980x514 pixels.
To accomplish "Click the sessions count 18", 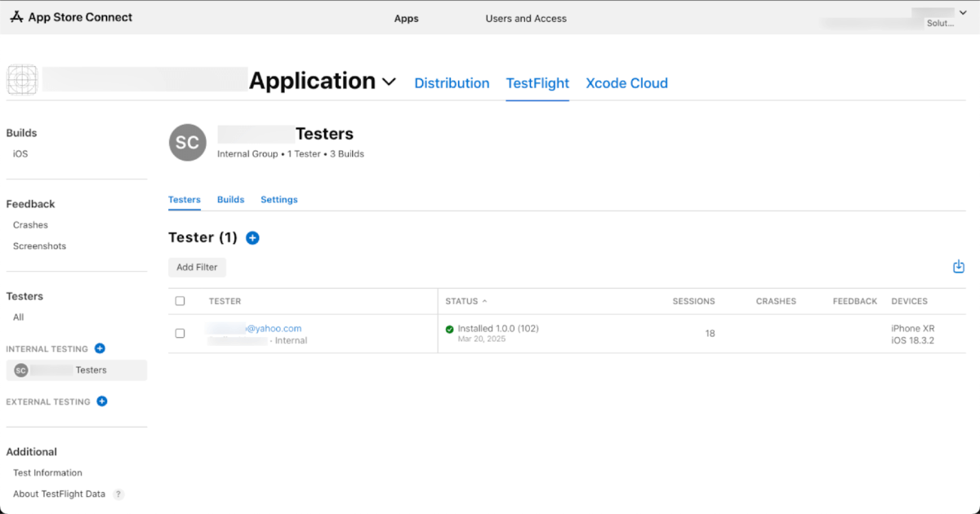I will point(710,334).
